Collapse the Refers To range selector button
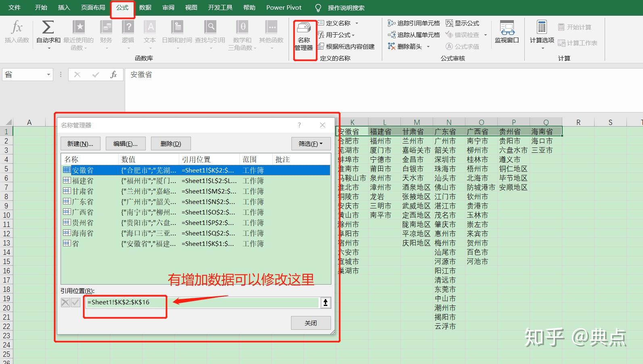Viewport: 643px width, 364px height. [x=325, y=302]
